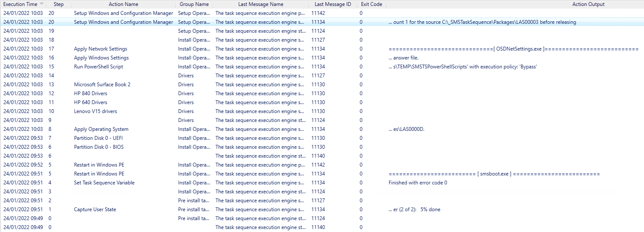Select the Lenovo V15 drivers row

click(322, 111)
